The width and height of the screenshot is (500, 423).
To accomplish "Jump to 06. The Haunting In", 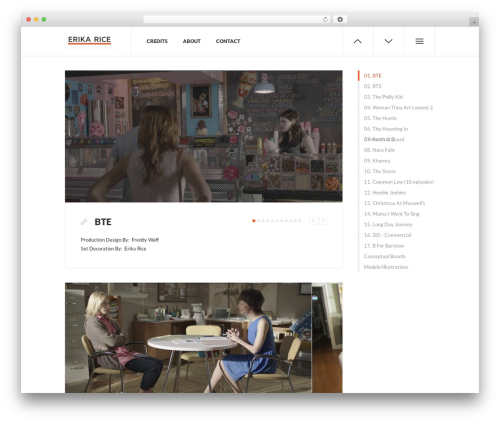I will point(386,129).
